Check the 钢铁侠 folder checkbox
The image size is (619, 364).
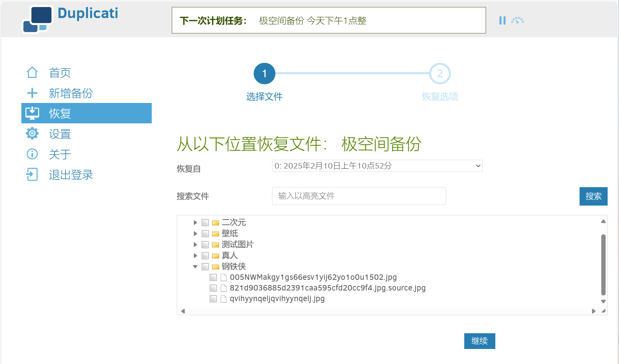[205, 267]
